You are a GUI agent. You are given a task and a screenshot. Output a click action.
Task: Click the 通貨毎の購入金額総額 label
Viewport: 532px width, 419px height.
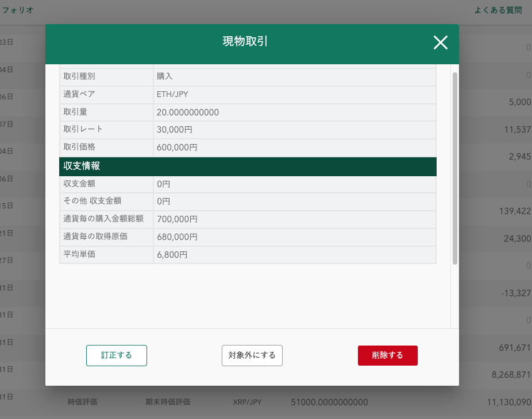tap(103, 219)
